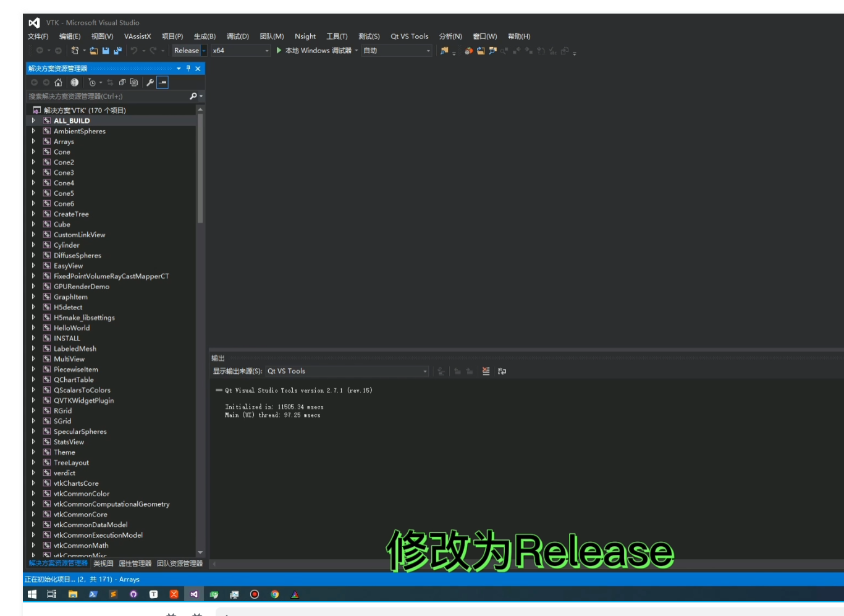Image resolution: width=844 pixels, height=616 pixels.
Task: Toggle the Preview Selected Items button
Action: pyautogui.click(x=162, y=82)
